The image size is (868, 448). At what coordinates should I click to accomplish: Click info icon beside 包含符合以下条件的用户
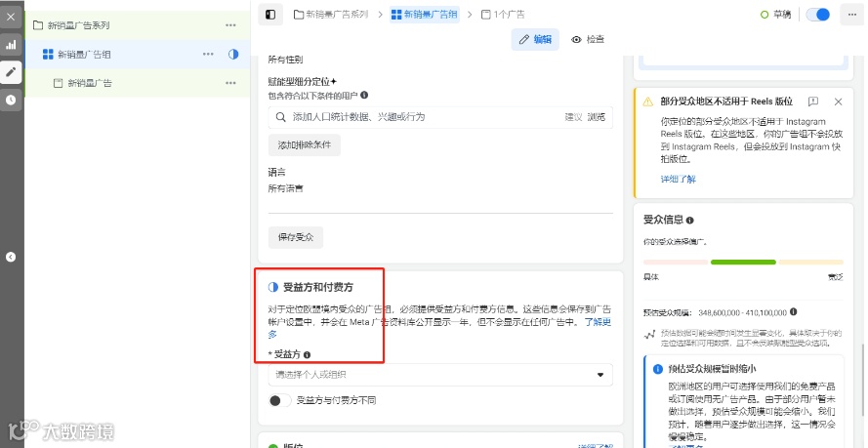[364, 95]
